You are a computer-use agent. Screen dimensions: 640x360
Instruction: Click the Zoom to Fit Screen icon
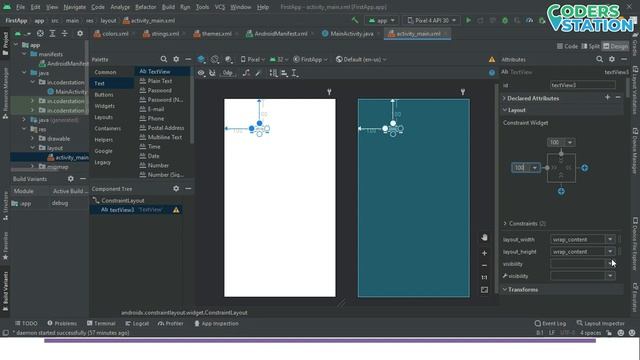tap(484, 290)
